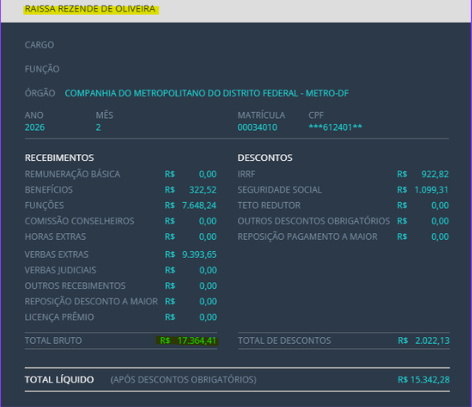
Task: Click the CARGO label
Action: (39, 45)
